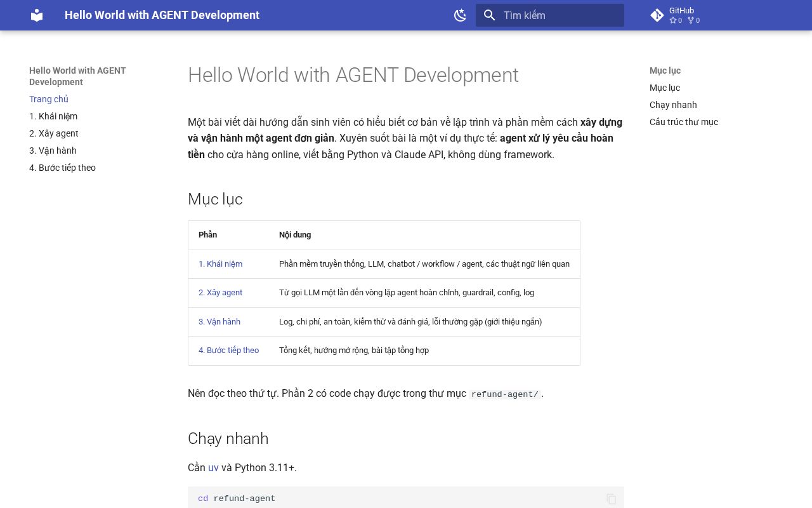Focus the Tìm kiếm search field
The height and width of the screenshot is (508, 812).
tap(550, 15)
